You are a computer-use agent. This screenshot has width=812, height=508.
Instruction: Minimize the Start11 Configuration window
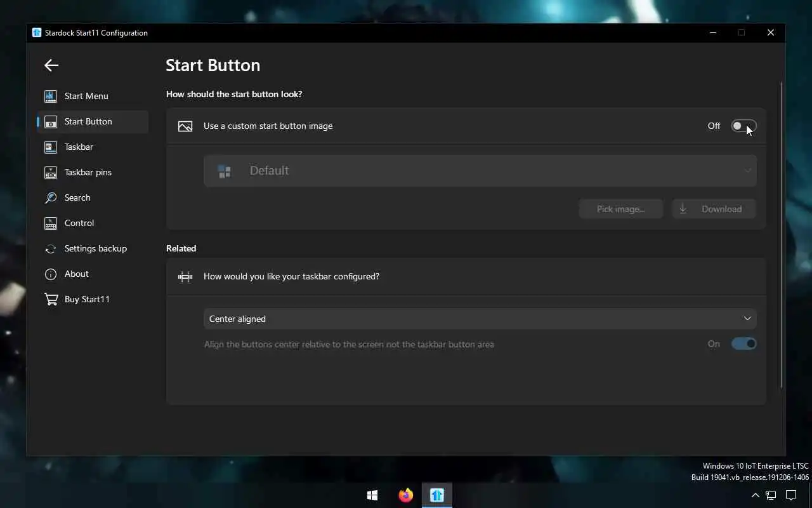pos(713,32)
